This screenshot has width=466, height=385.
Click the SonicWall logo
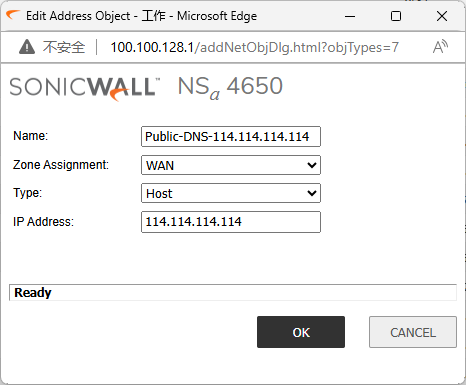85,88
